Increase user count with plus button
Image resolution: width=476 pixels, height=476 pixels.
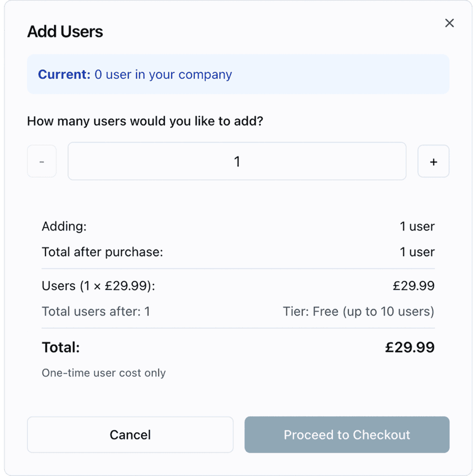tap(433, 161)
